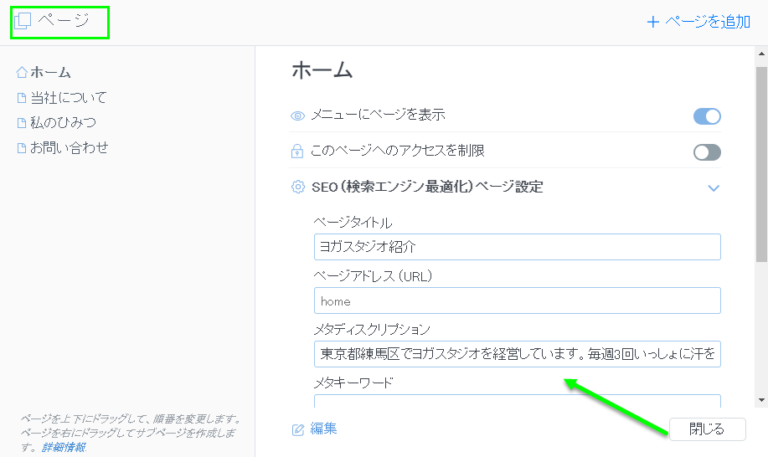768x457 pixels.
Task: Click the padlock icon for access restriction
Action: point(297,151)
